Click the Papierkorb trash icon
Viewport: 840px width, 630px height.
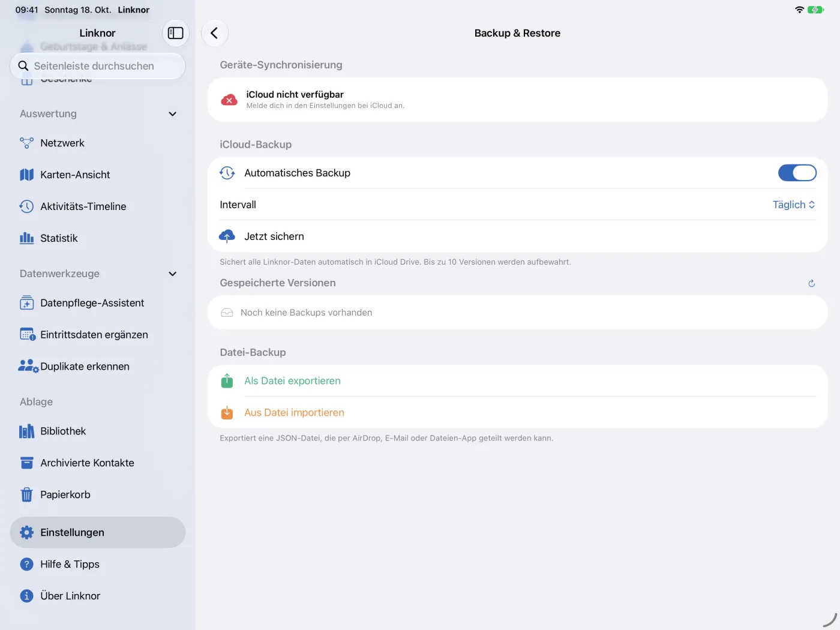click(26, 494)
